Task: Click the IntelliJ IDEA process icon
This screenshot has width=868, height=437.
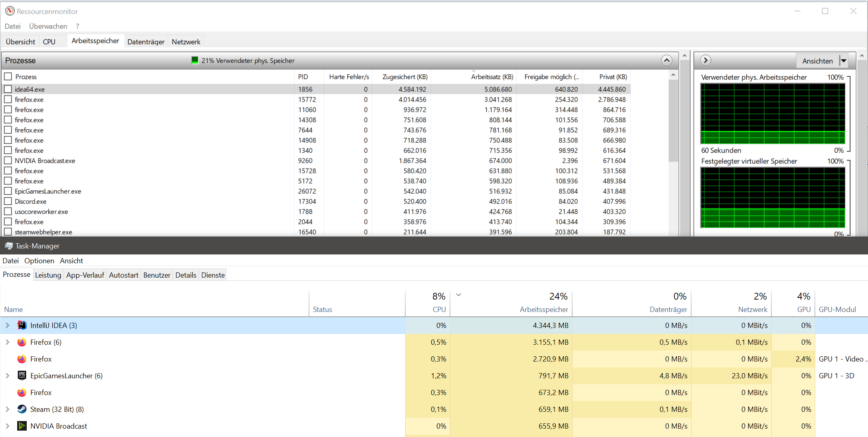Action: (22, 325)
